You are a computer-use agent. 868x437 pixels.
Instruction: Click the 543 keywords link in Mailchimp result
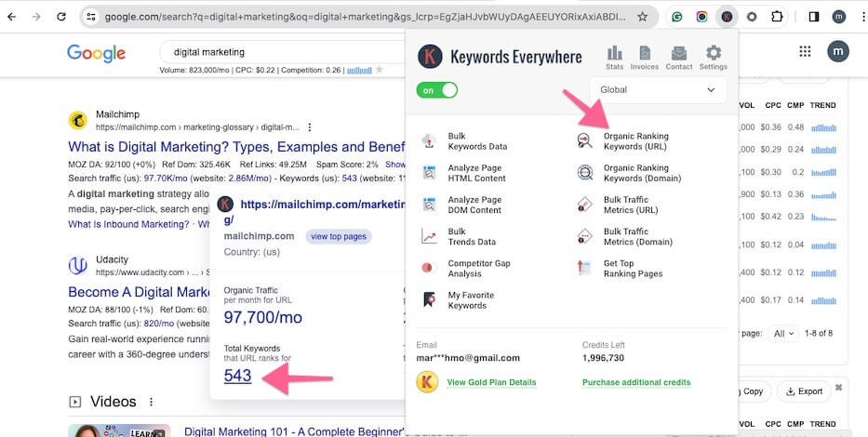click(x=349, y=179)
